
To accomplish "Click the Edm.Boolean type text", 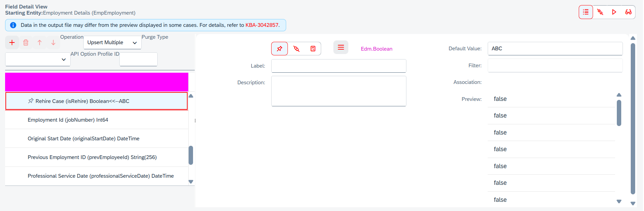I will (x=377, y=49).
